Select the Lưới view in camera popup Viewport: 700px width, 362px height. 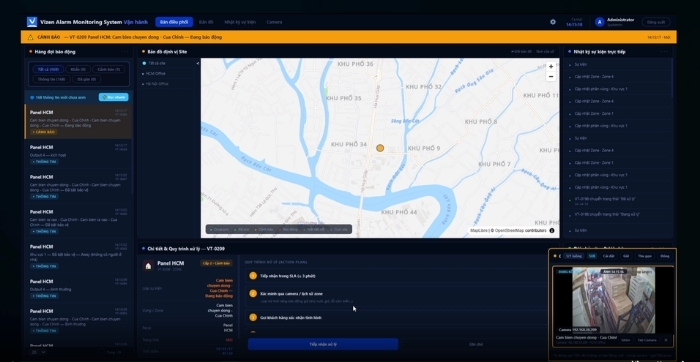tap(592, 256)
